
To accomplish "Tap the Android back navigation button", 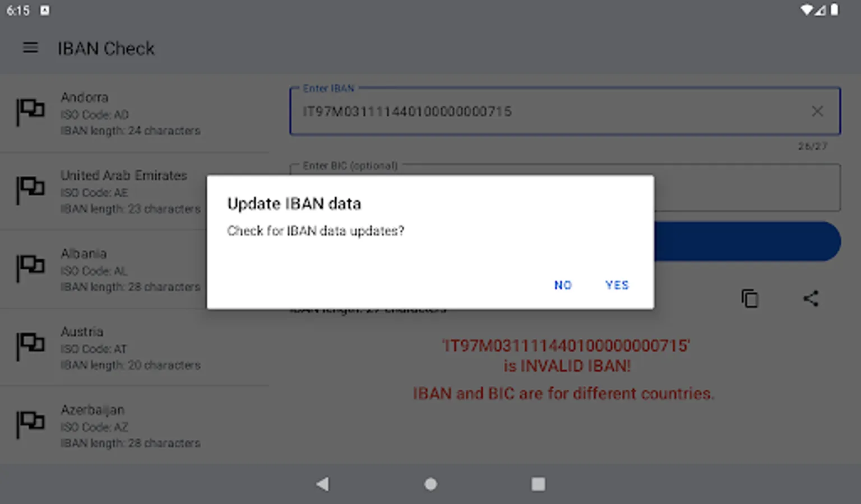I will click(x=323, y=484).
